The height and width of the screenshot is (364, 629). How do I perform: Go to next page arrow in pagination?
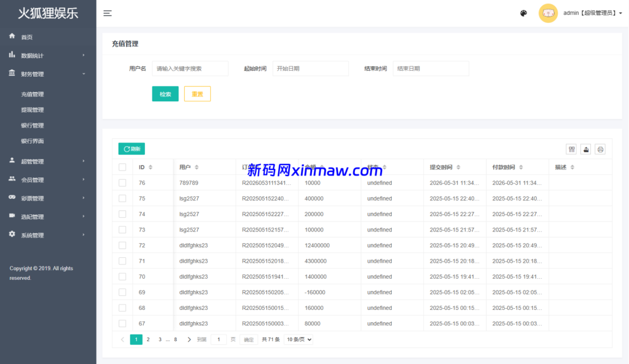click(x=189, y=339)
